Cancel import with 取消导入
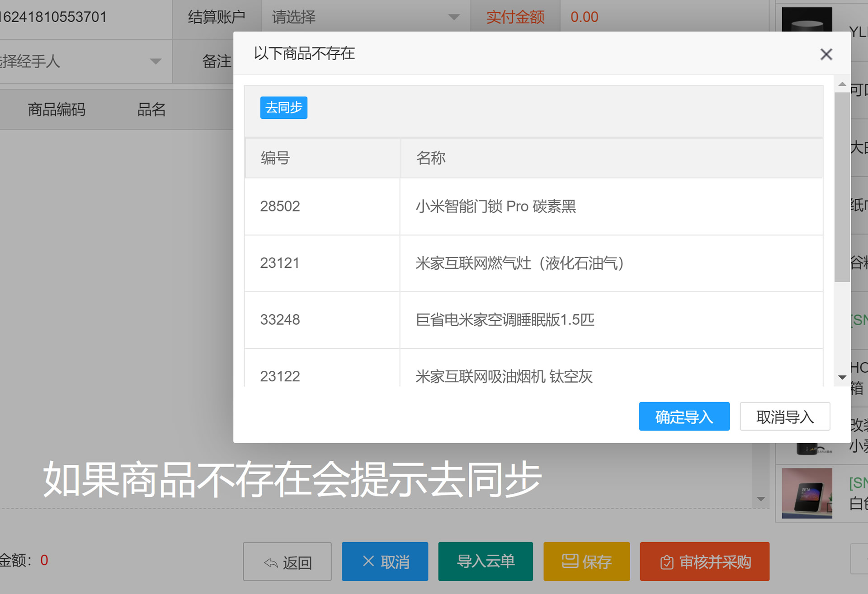This screenshot has width=868, height=594. (x=785, y=416)
